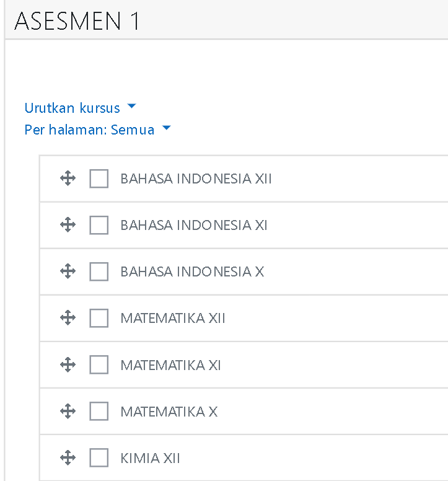Open the MATEMATIKA X course link
The height and width of the screenshot is (481, 448).
pos(169,412)
